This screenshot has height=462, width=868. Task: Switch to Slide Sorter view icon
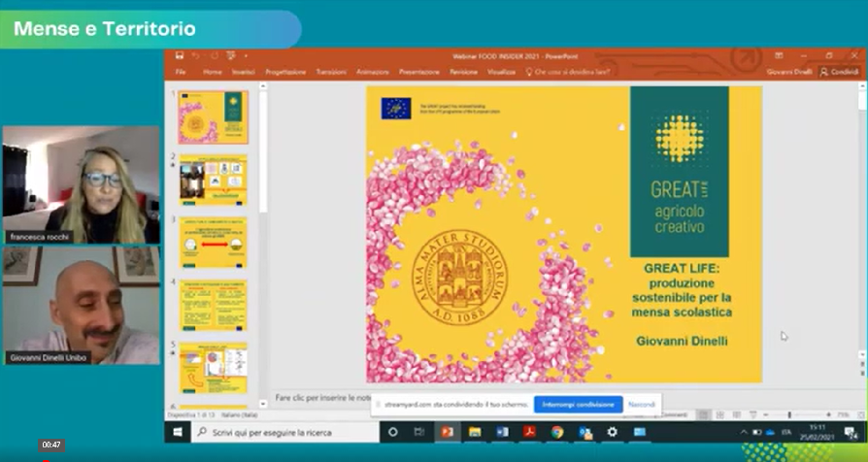720,415
